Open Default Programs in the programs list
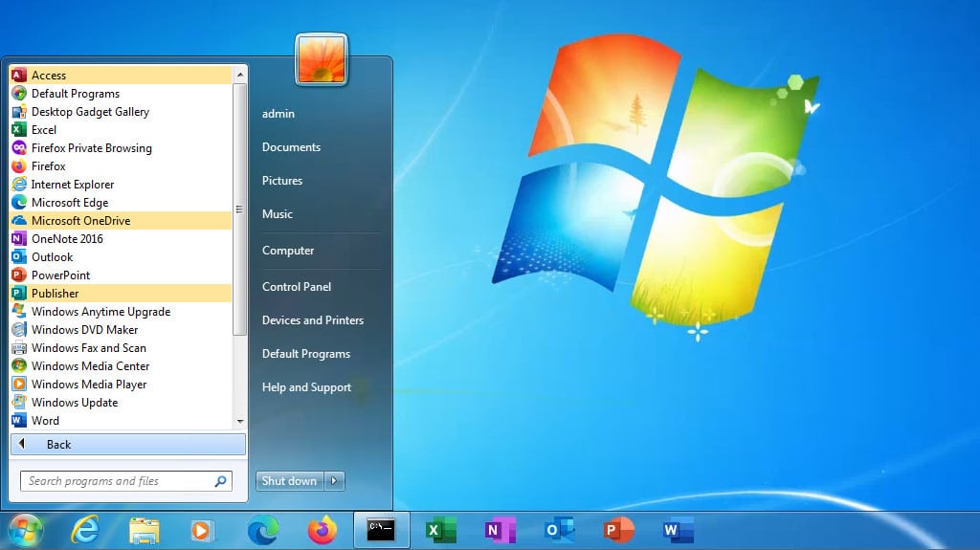The width and height of the screenshot is (980, 550). (122, 93)
